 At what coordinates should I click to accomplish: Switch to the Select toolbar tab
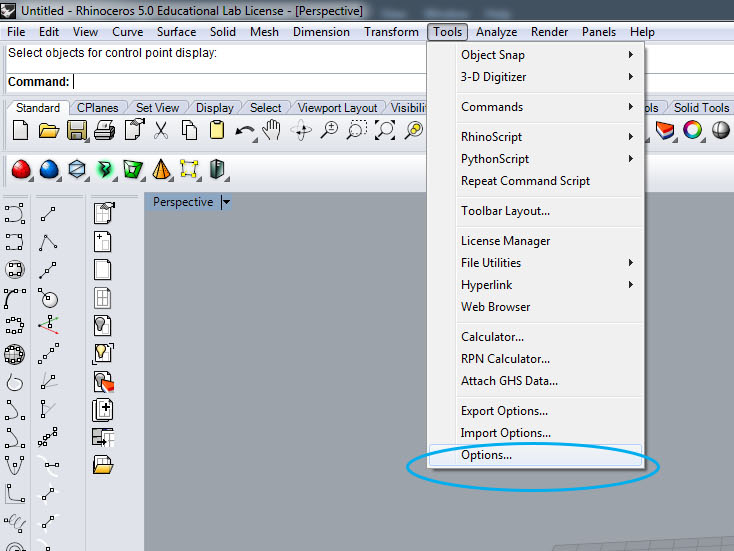(x=265, y=108)
